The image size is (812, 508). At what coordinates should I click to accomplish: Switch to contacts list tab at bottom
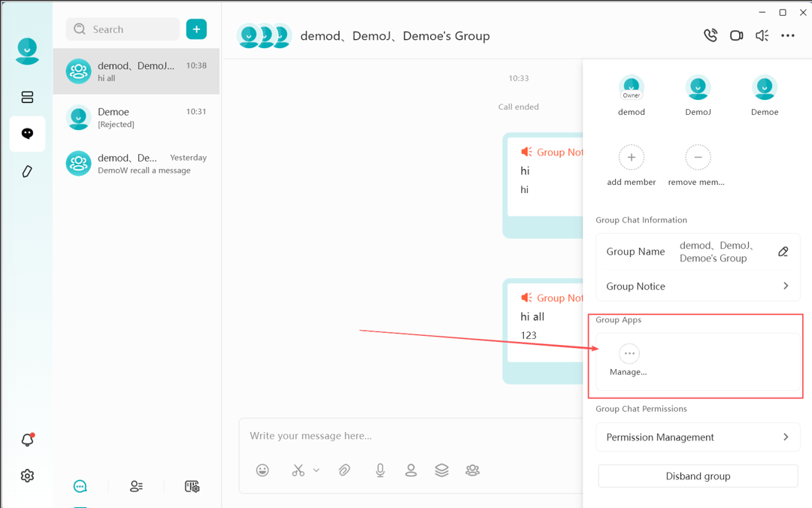click(136, 486)
